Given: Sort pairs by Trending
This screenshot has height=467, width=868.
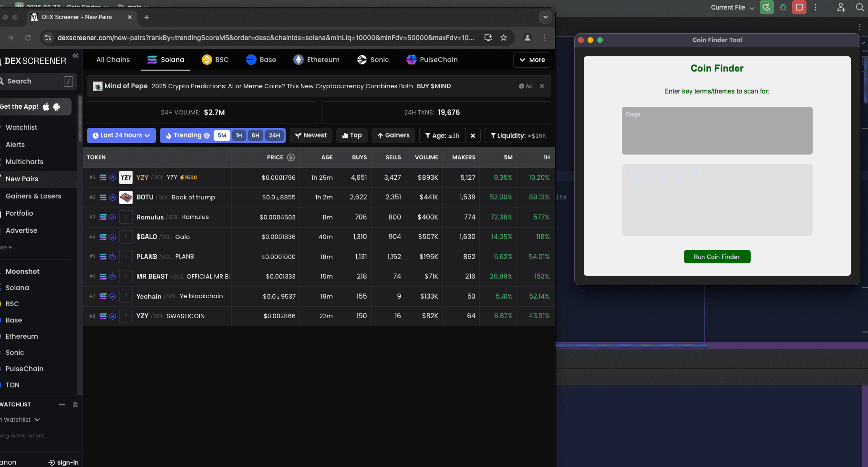Looking at the screenshot, I should coord(187,135).
